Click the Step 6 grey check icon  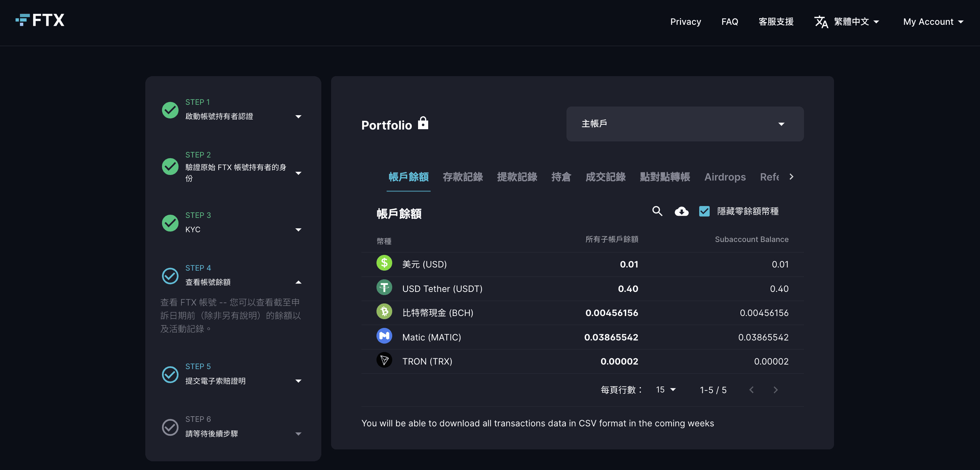click(170, 427)
